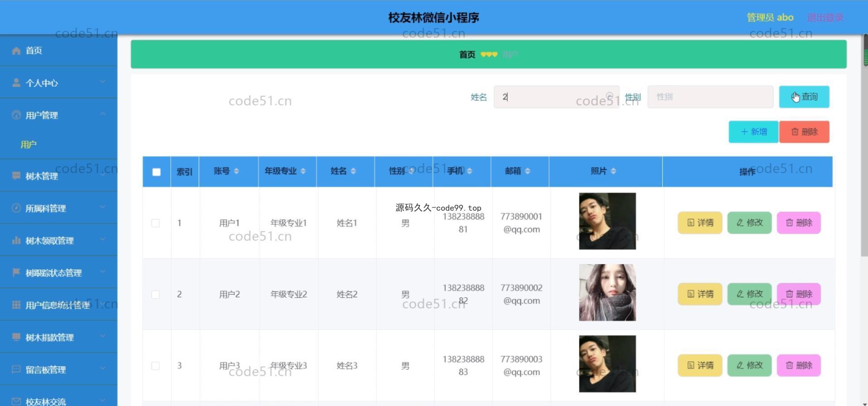Click the 新增 add button
This screenshot has width=868, height=406.
753,132
